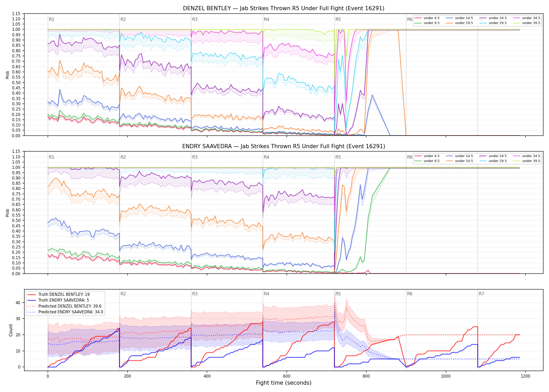The image size is (549, 392).
Task: Select 'under 19.5' label in Saavedra chart legend
Action: point(464,161)
